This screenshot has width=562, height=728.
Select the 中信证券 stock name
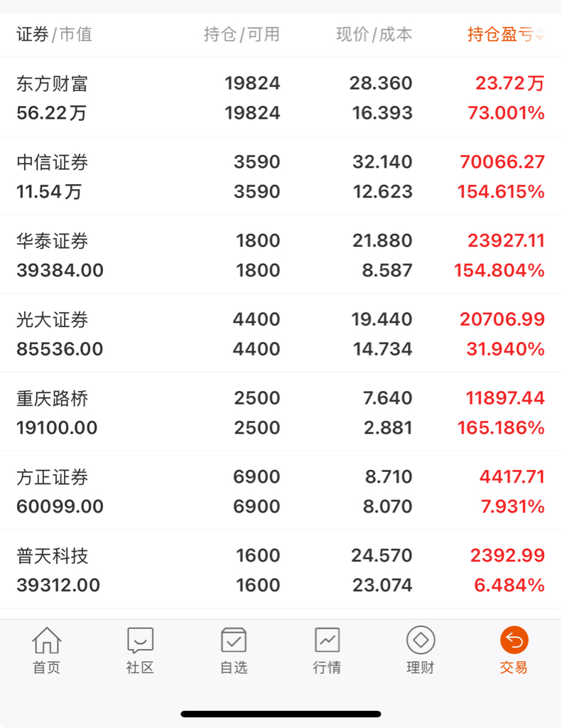click(x=53, y=162)
